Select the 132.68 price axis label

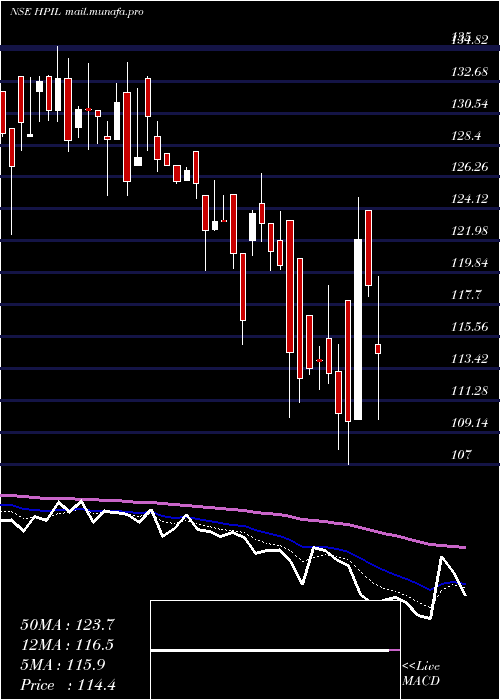470,71
